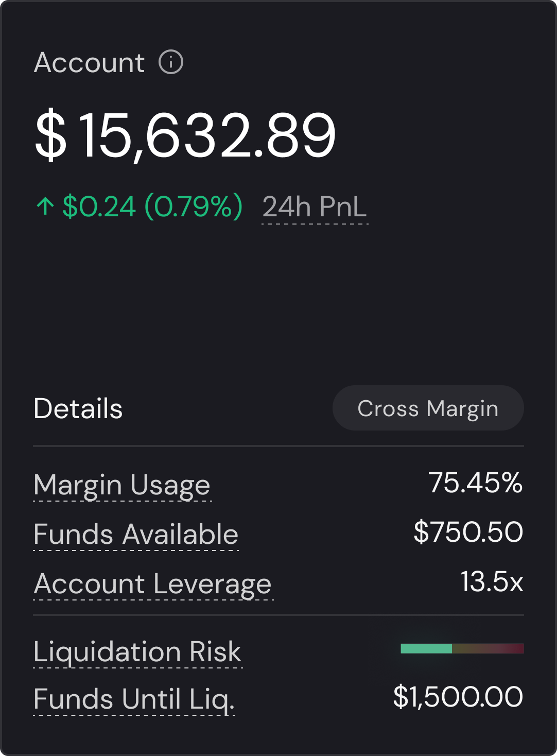Click the liquidation risk gradient bar
557x756 pixels.
pyautogui.click(x=462, y=648)
